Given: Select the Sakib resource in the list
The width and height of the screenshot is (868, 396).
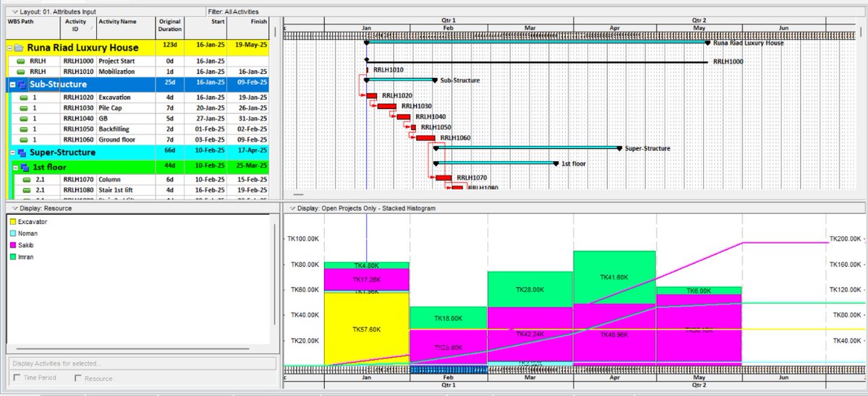Looking at the screenshot, I should click(x=27, y=245).
